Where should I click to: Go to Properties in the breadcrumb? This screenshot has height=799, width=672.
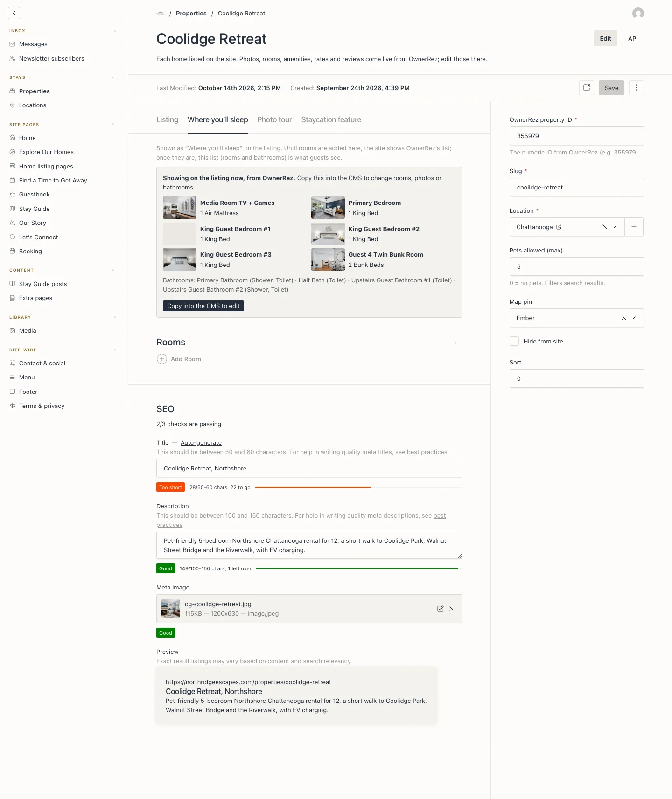tap(191, 14)
